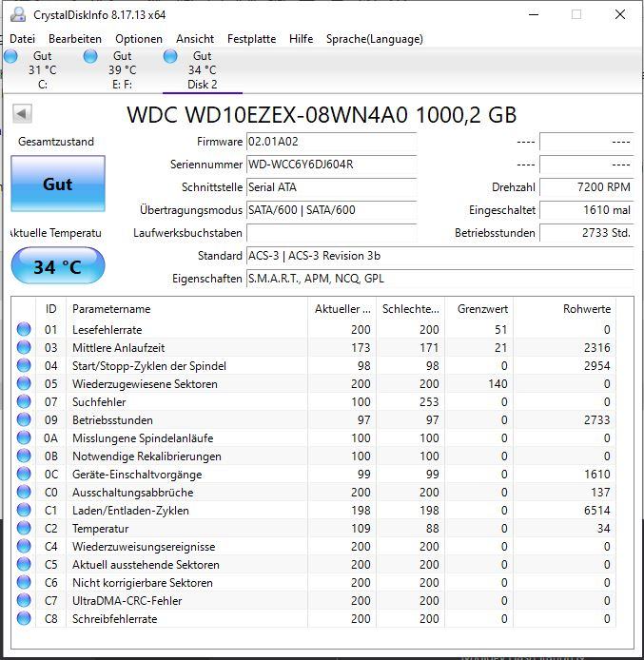Image resolution: width=644 pixels, height=660 pixels.
Task: Click the Eingeschaltet value 1610 mal
Action: 587,210
